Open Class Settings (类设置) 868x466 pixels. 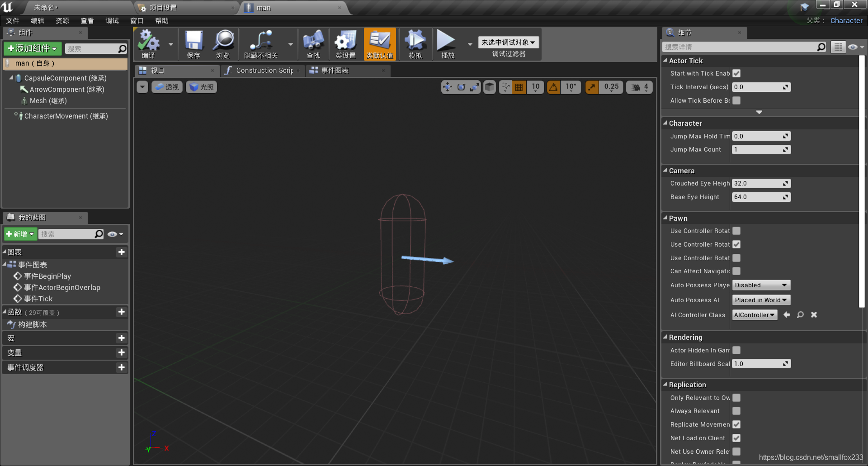[x=345, y=44]
